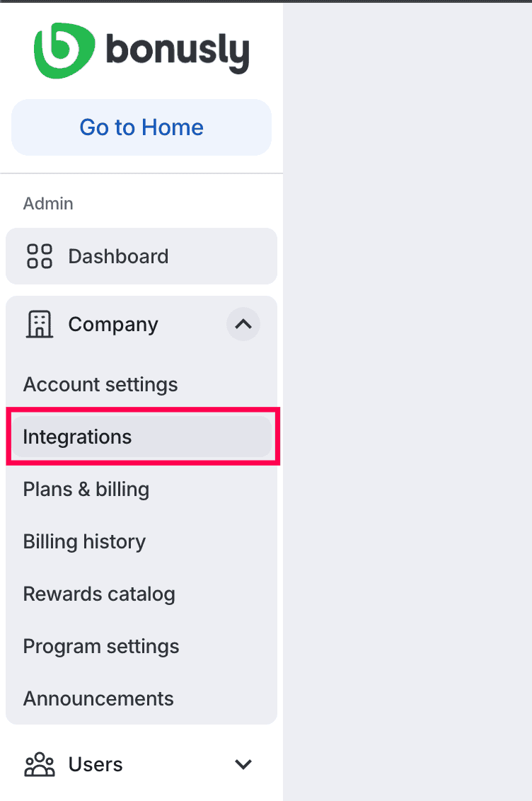This screenshot has height=801, width=532.
Task: Click the Admin section heading
Action: point(48,204)
